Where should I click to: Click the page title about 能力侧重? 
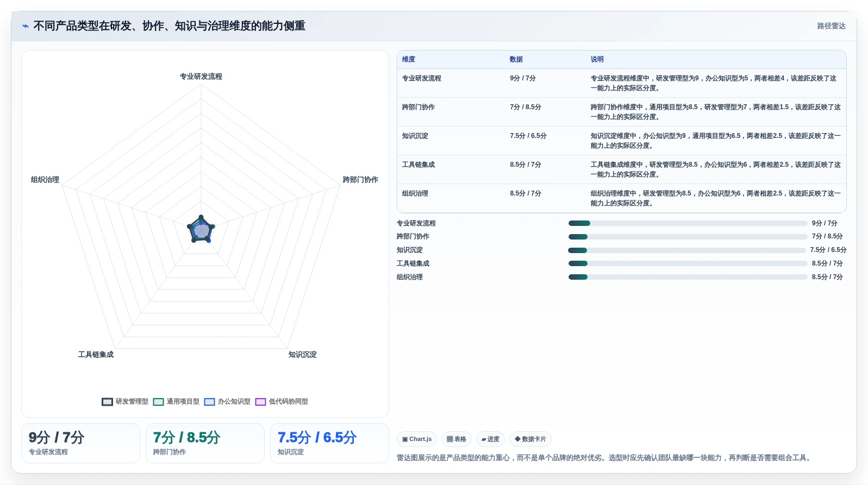click(x=169, y=26)
